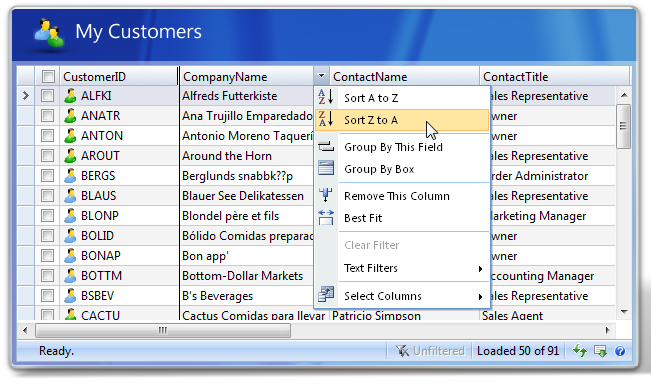Image resolution: width=651 pixels, height=386 pixels.
Task: Choose Sort Z to A menu item
Action: point(402,120)
